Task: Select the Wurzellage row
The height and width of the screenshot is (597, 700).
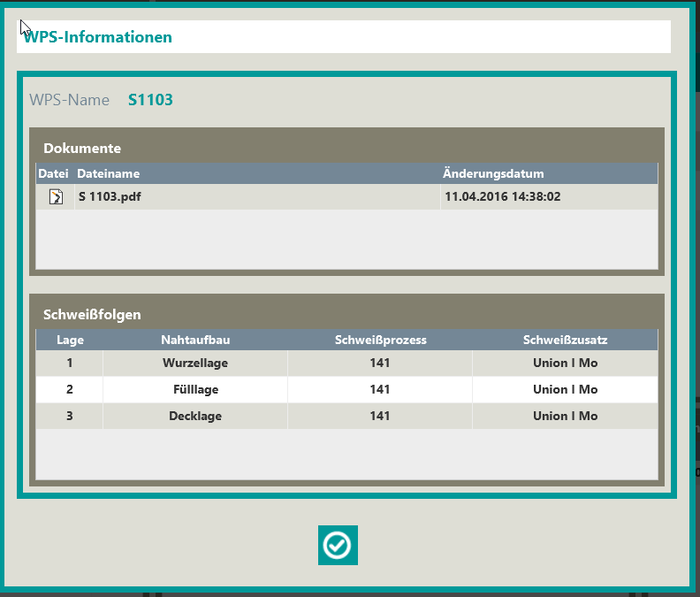Action: 195,364
